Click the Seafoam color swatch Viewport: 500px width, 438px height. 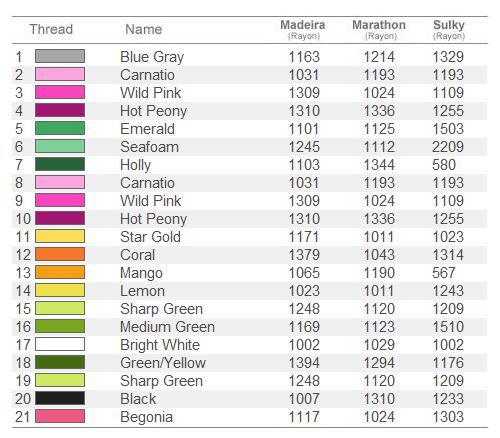[x=60, y=146]
